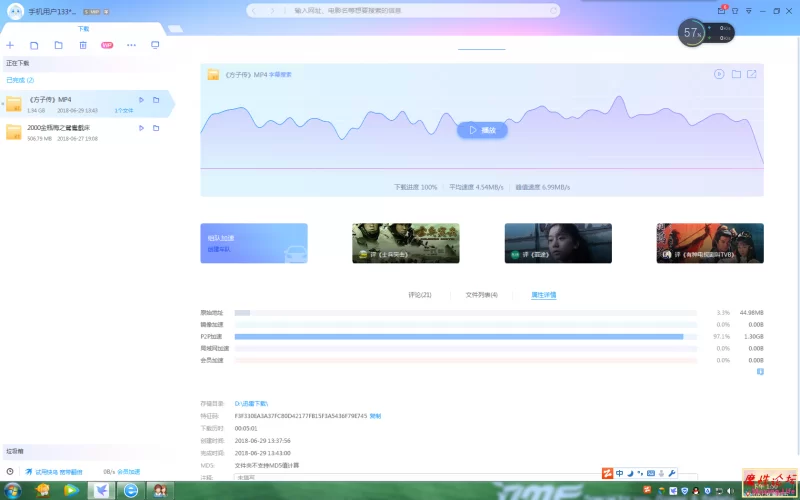Image resolution: width=800 pixels, height=500 pixels.
Task: Select the 已完成 (2) category
Action: [20, 80]
